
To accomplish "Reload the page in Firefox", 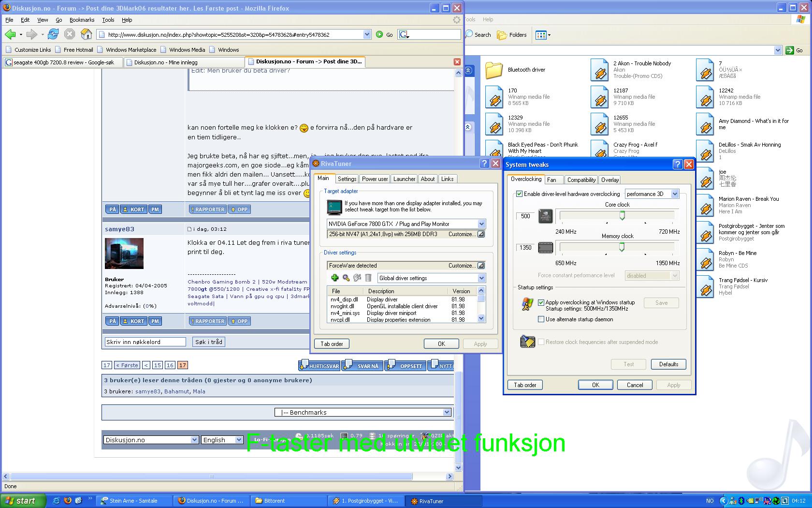I will click(53, 34).
